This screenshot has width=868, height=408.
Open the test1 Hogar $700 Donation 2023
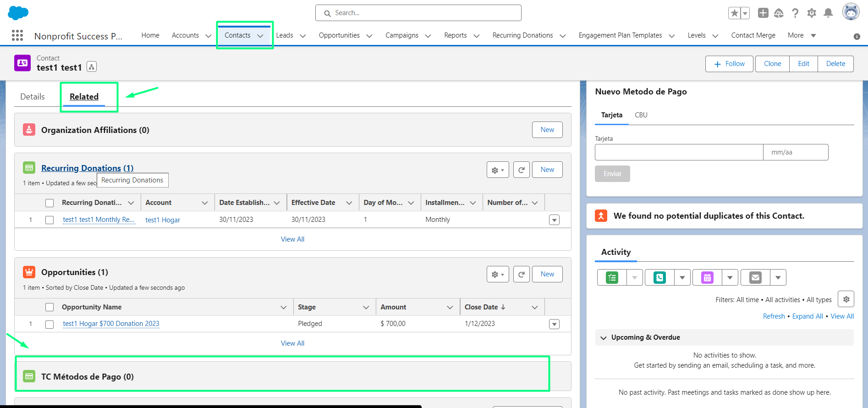coord(111,324)
